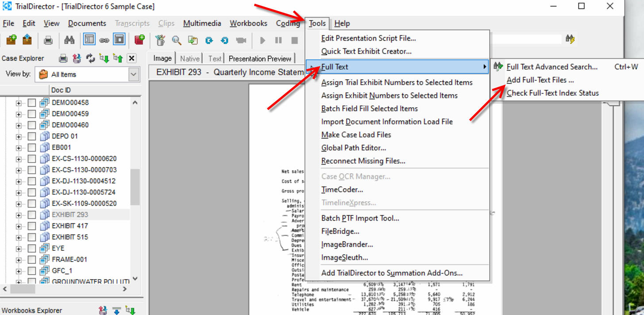Open the Full Text submenu entry
This screenshot has width=644, height=315.
(x=397, y=67)
